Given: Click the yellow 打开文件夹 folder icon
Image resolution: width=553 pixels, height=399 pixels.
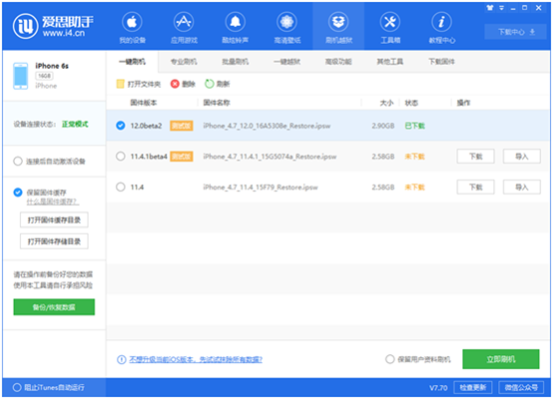Looking at the screenshot, I should click(120, 84).
